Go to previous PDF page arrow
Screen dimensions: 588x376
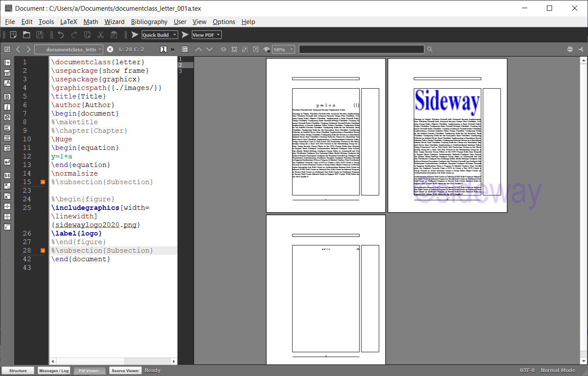pos(199,49)
